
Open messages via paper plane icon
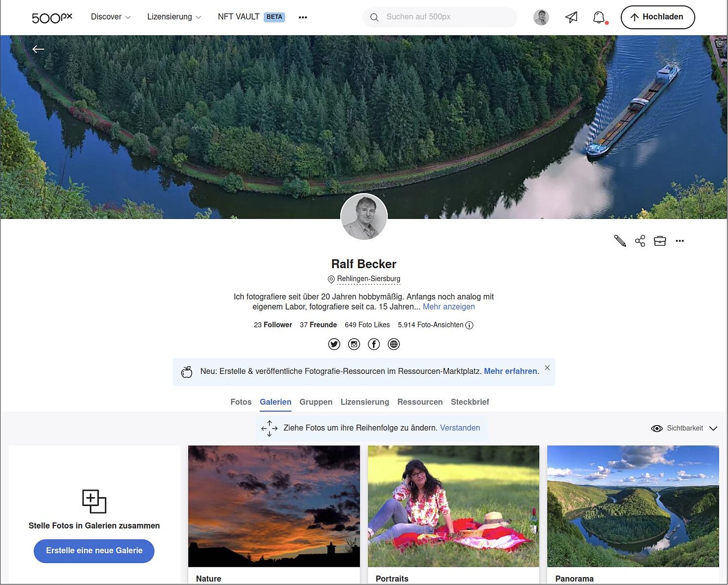point(571,18)
